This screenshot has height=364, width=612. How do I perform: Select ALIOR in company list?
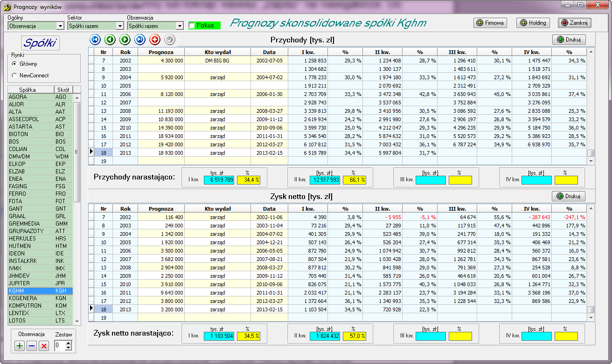40,104
